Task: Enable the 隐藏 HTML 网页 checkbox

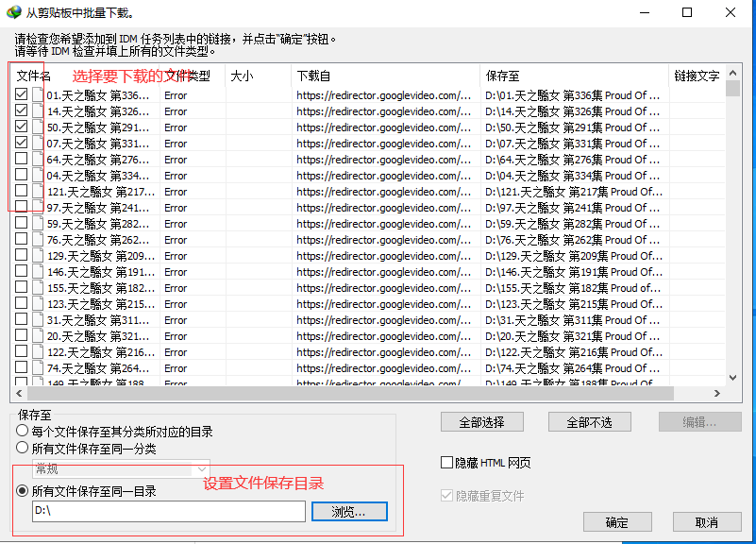Action: pos(447,463)
